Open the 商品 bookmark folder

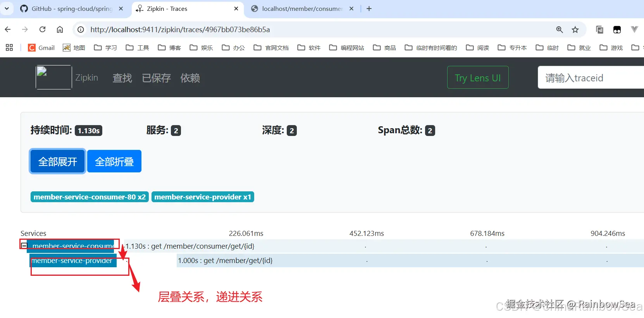[x=384, y=48]
